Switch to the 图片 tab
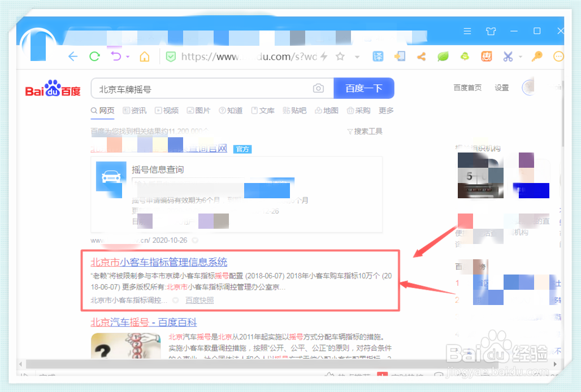 coord(198,111)
